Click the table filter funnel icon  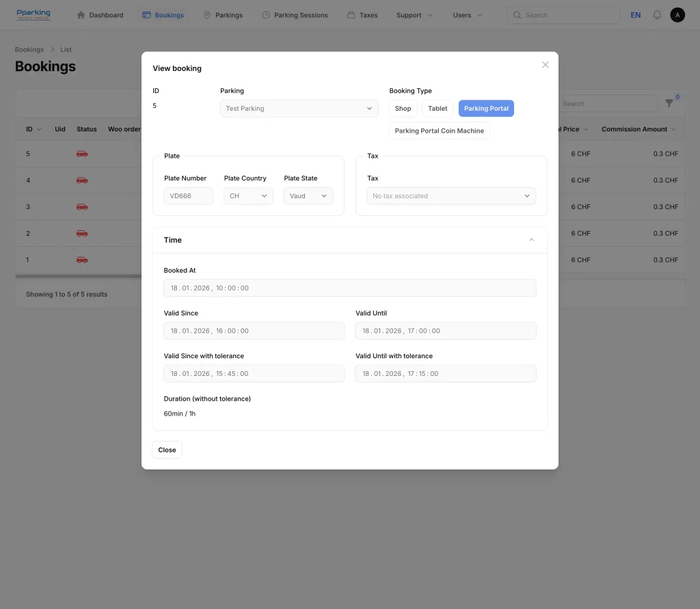click(x=669, y=104)
